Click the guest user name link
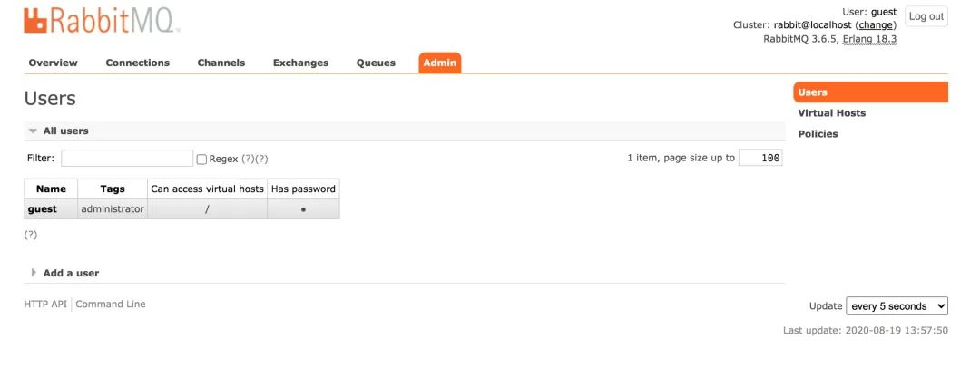 coord(42,209)
